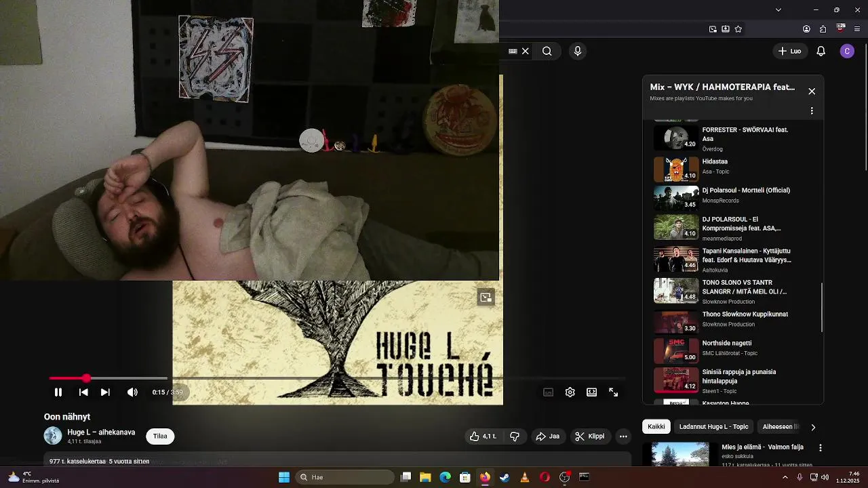Click the expand overlay icon on video
Screen dimensions: 868x488
tap(486, 297)
